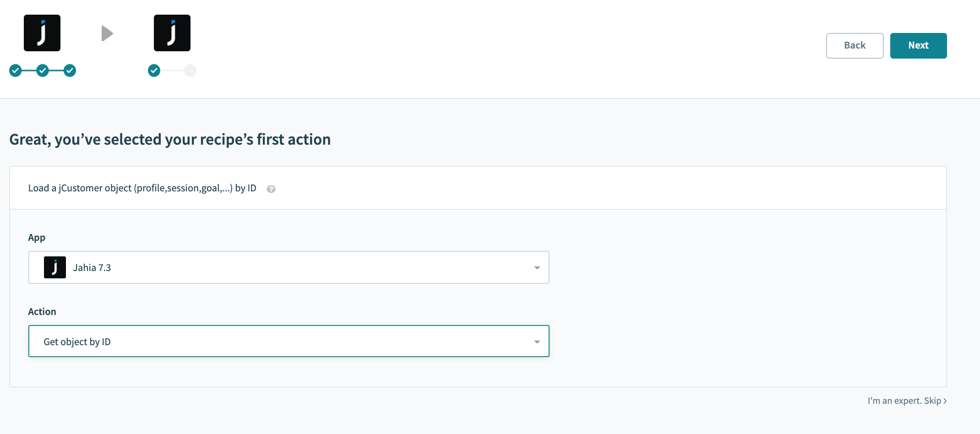Open the Action dropdown Get object by ID
The width and height of the screenshot is (980, 434).
(x=289, y=341)
